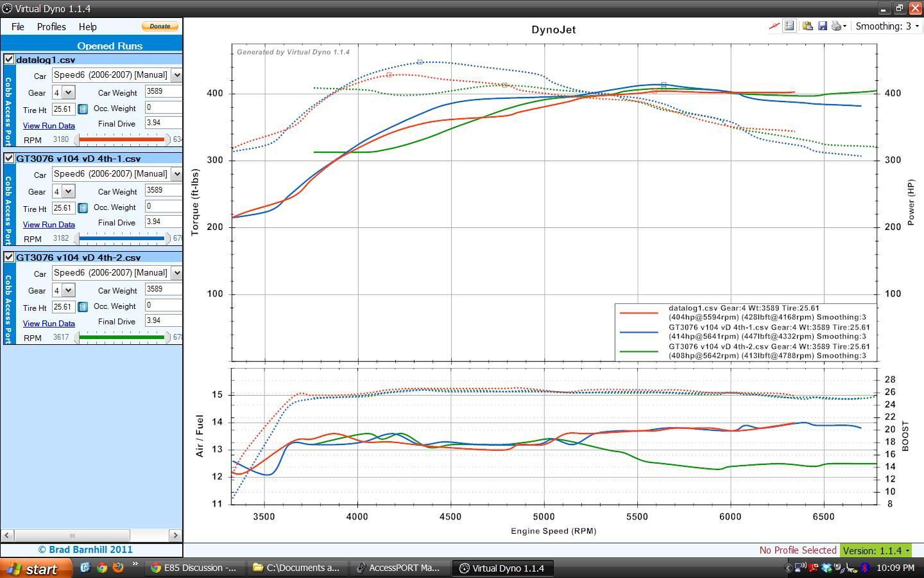Click the printer icon in the toolbar
This screenshot has width=924, height=578.
pos(836,26)
